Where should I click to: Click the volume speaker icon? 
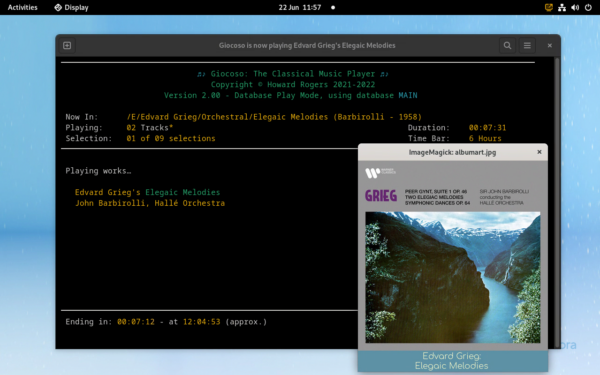point(575,7)
